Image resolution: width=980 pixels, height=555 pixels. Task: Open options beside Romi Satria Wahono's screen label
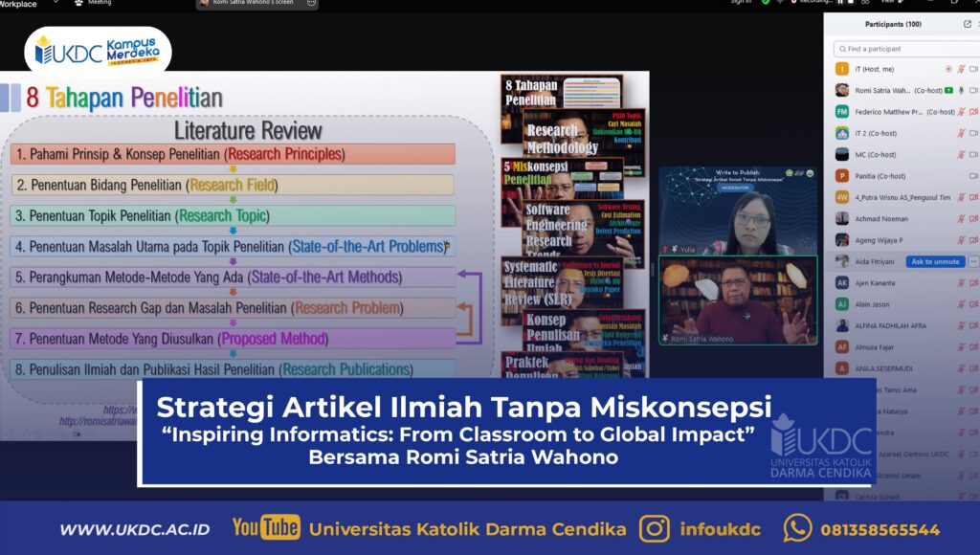coord(311,3)
